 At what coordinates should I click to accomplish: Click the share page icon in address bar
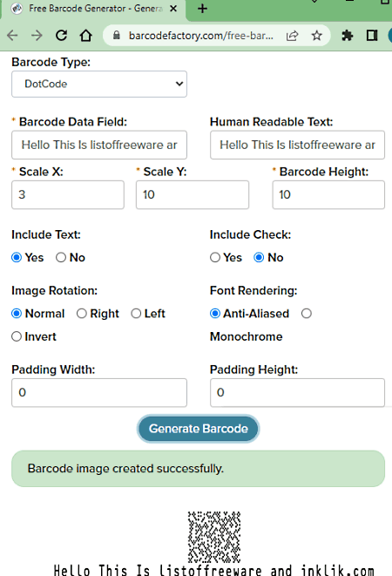pyautogui.click(x=292, y=36)
